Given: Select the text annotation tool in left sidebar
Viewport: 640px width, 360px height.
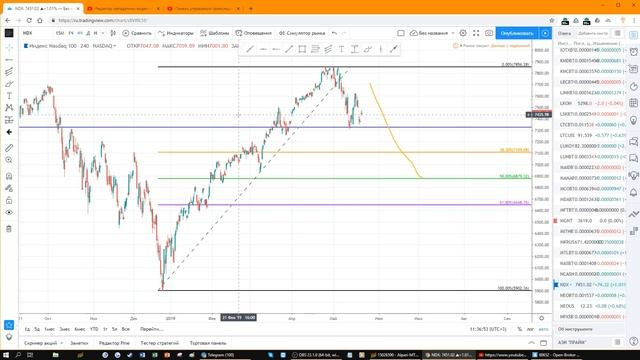Looking at the screenshot, I should [x=9, y=96].
